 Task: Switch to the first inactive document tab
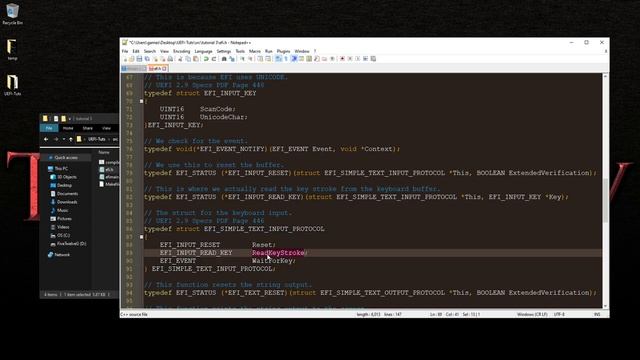(134, 69)
